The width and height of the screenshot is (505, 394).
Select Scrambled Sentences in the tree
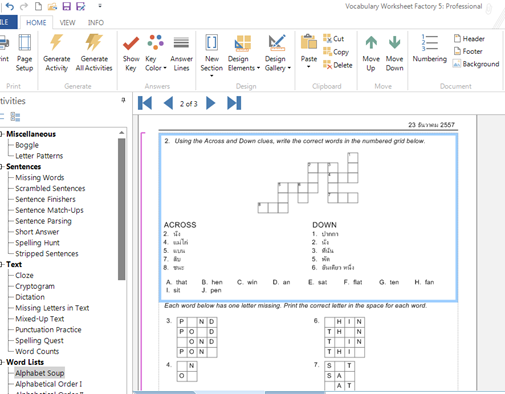pyautogui.click(x=50, y=188)
